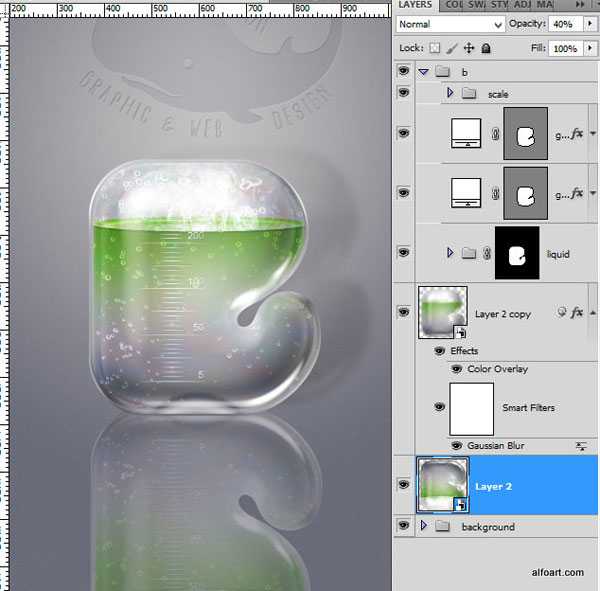Viewport: 600px width, 591px height.
Task: Select first gradient layer mask thumbnail
Action: click(x=525, y=134)
